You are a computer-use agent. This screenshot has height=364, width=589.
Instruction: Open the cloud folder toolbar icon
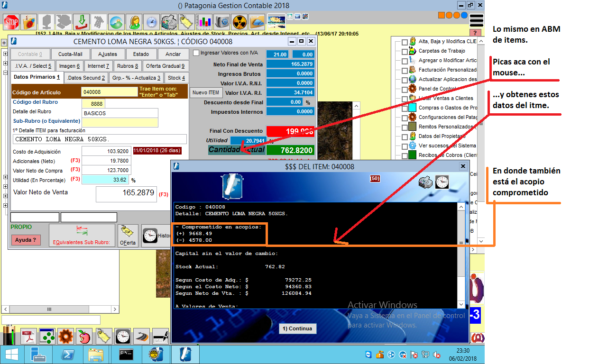pos(257,22)
